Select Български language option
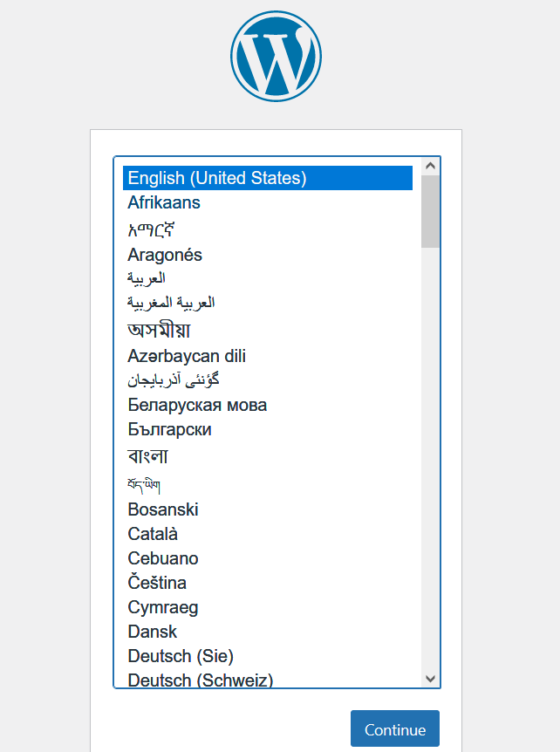This screenshot has height=752, width=560. click(x=169, y=429)
